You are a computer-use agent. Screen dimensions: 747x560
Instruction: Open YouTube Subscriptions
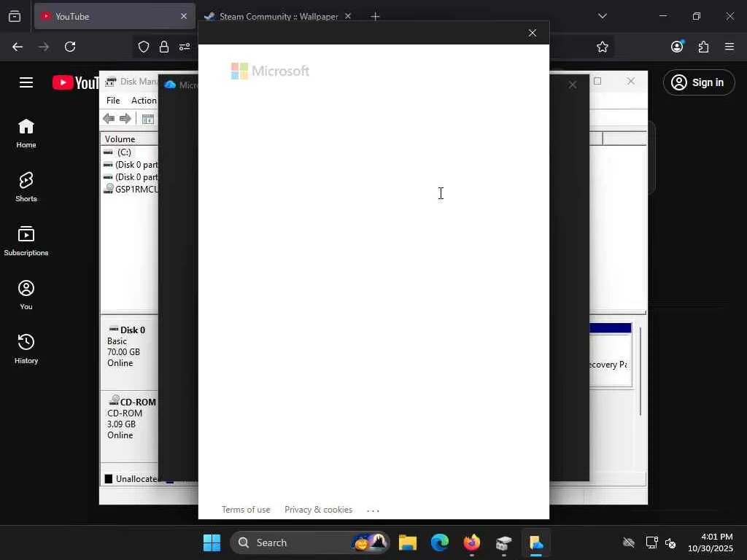26,241
